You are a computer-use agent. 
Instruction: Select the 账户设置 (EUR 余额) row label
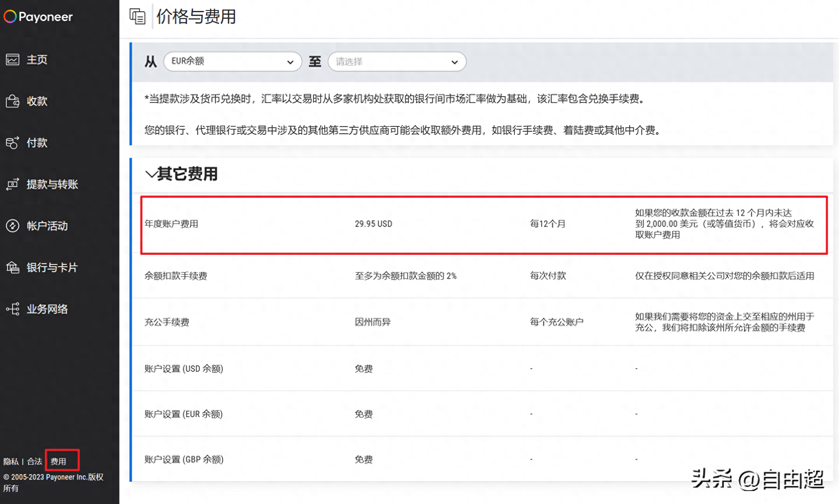pyautogui.click(x=183, y=414)
